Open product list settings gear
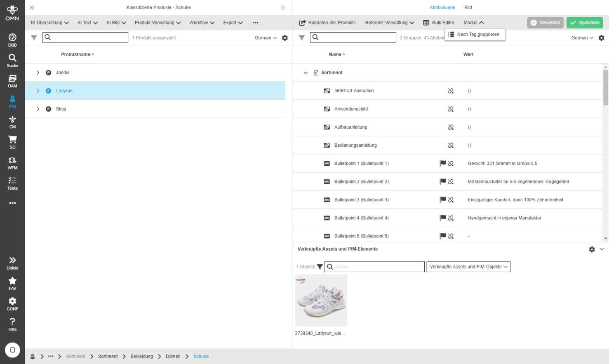The image size is (609, 364). click(285, 38)
